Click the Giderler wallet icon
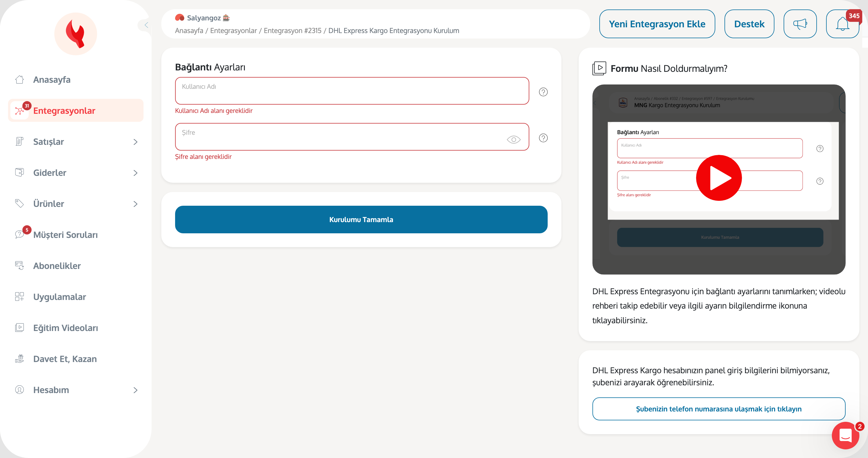Viewport: 868px width, 458px height. [x=20, y=173]
